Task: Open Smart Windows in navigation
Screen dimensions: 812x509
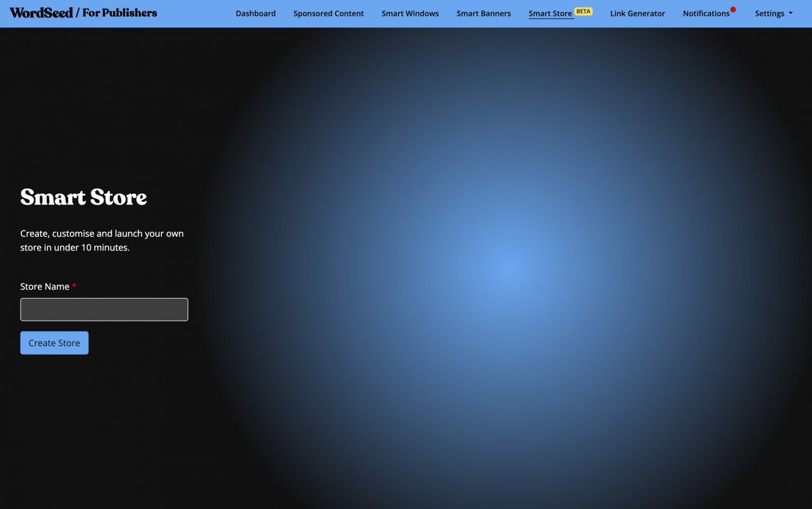Action: (410, 13)
